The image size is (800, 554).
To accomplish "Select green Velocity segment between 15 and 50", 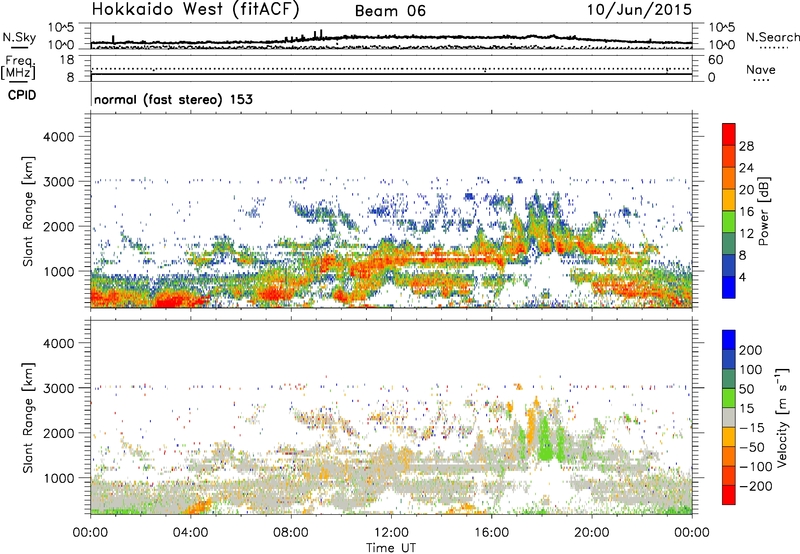I will point(729,398).
